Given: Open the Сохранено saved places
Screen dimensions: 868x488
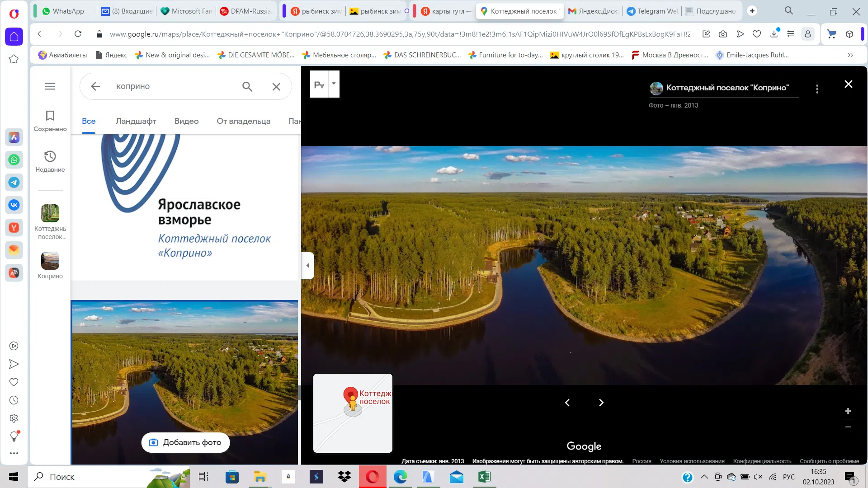Looking at the screenshot, I should point(50,121).
